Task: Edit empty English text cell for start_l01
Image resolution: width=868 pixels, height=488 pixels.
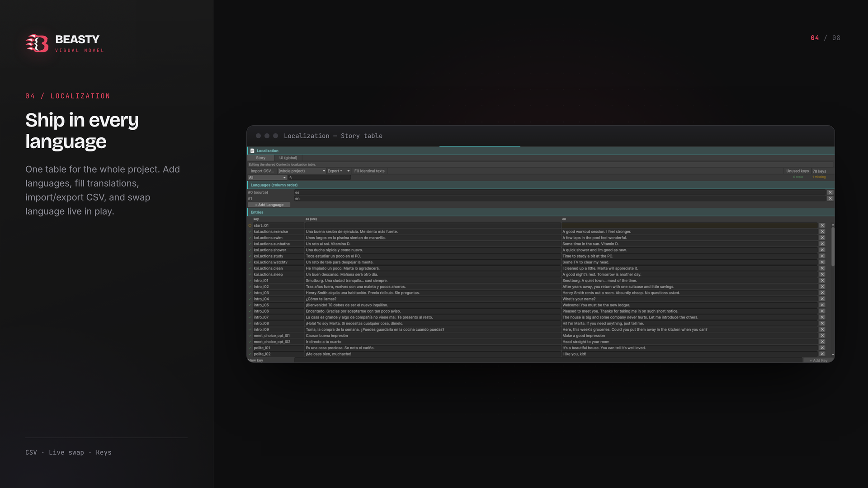Action: click(x=690, y=225)
